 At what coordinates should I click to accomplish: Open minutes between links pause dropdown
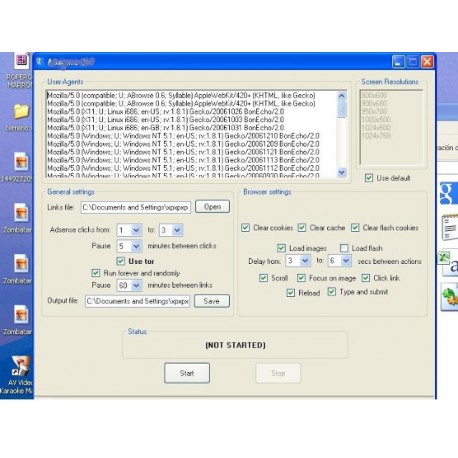[136, 285]
